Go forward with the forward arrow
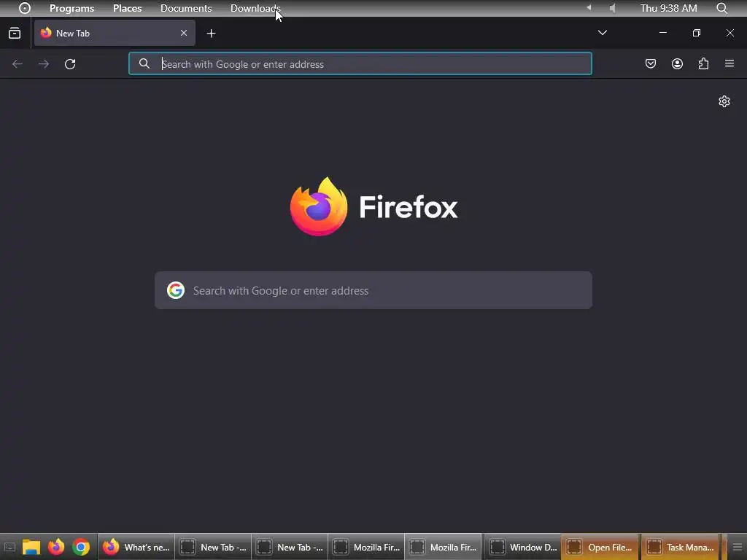Screen dimensions: 747x560 44,64
